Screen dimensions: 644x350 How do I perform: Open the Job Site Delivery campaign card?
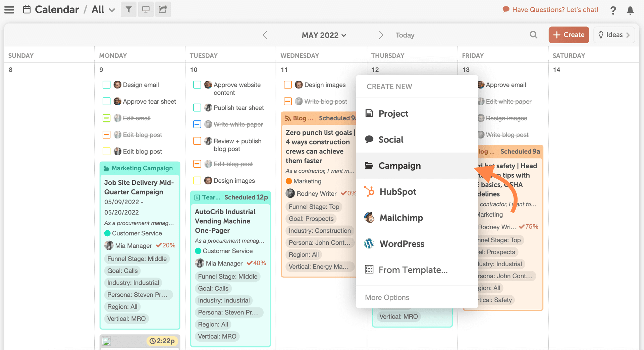tap(140, 187)
